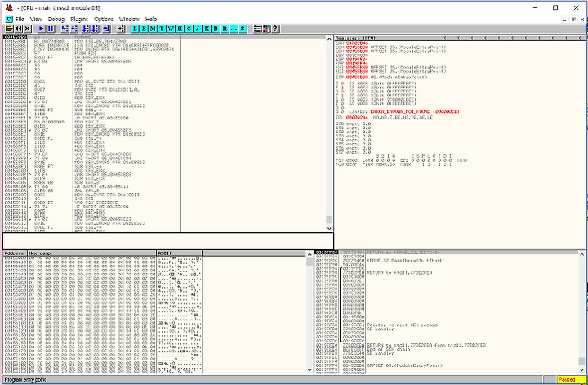Show Windows list with W icon
This screenshot has width=588, height=385.
tap(171, 29)
